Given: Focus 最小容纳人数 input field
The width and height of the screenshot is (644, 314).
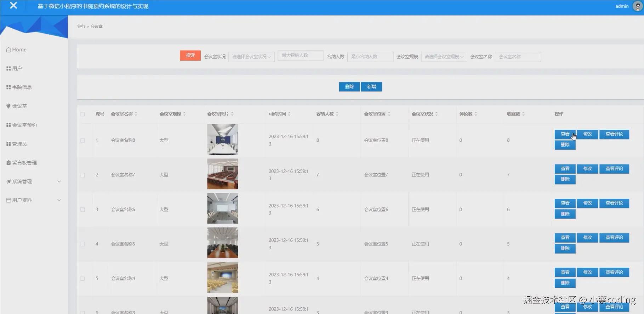Looking at the screenshot, I should coord(370,57).
